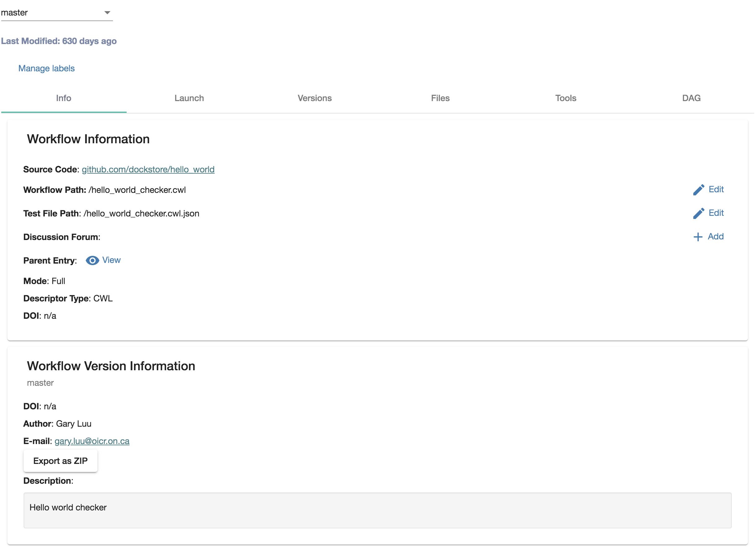756x547 pixels.
Task: Open the Manage labels link
Action: [46, 68]
